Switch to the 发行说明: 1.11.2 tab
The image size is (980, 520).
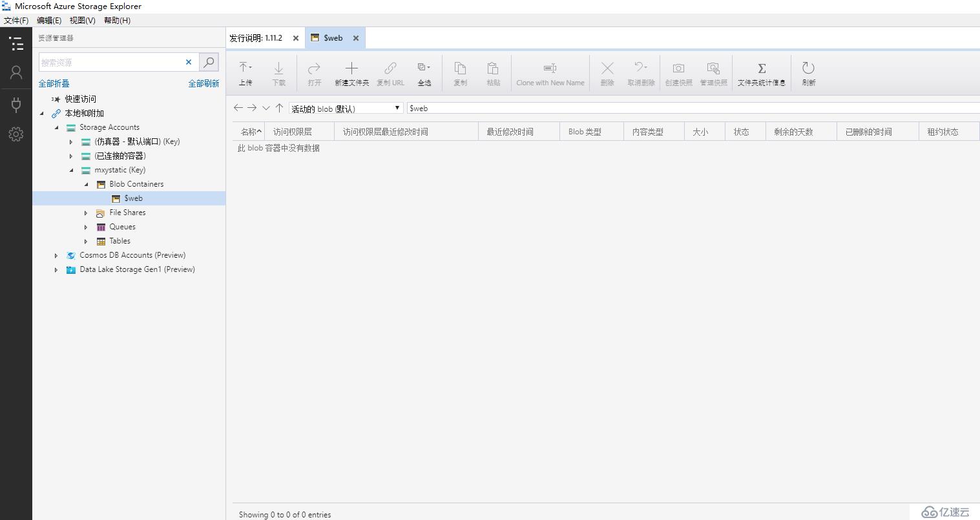pos(256,38)
